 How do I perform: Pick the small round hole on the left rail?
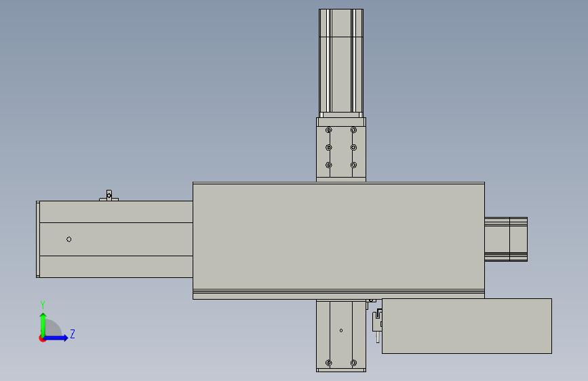coord(69,239)
